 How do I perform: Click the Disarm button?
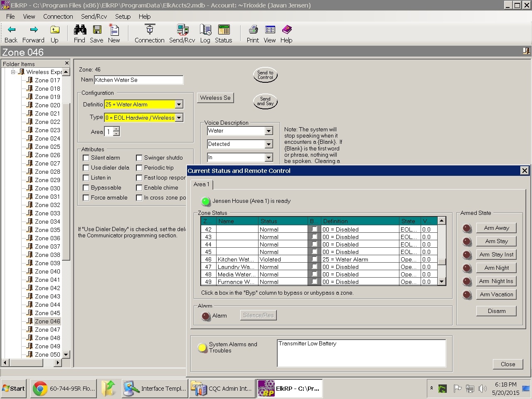point(496,311)
